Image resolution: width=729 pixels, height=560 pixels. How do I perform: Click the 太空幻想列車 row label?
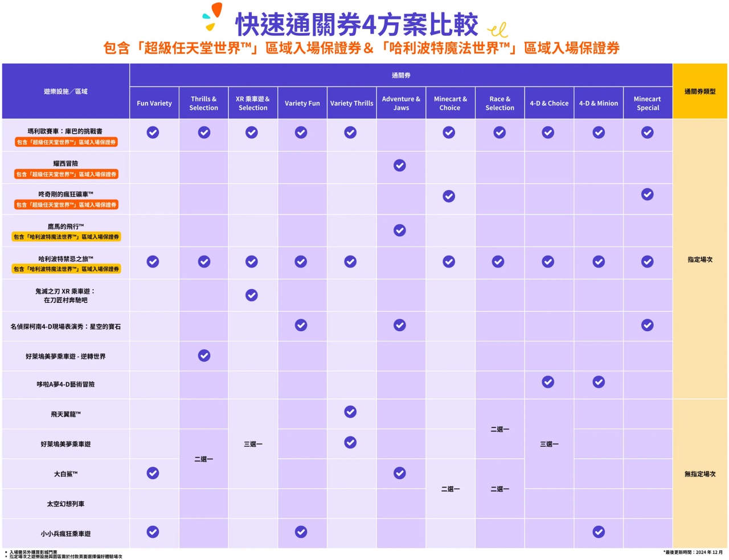[65, 504]
